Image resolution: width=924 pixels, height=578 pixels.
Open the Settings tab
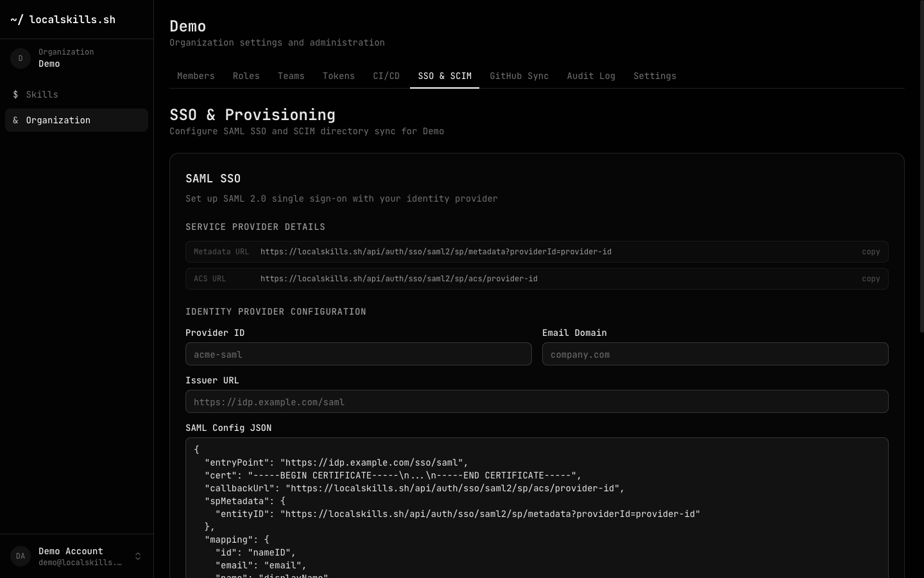[655, 76]
